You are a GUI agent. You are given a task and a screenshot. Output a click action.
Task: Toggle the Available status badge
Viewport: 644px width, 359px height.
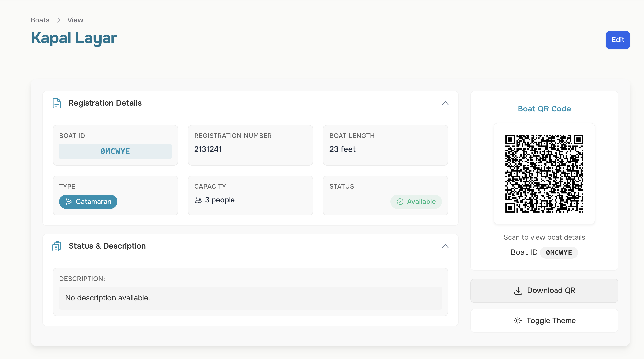pos(416,202)
